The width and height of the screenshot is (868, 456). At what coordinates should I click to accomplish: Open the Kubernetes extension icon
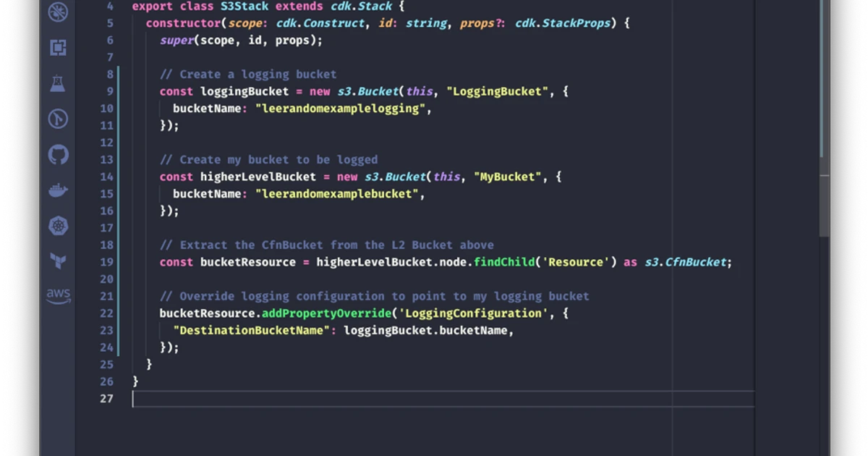coord(58,225)
